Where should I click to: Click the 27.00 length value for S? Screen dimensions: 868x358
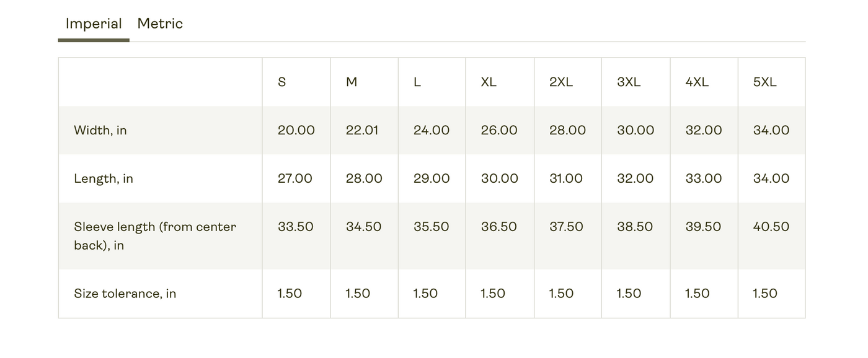tap(295, 178)
